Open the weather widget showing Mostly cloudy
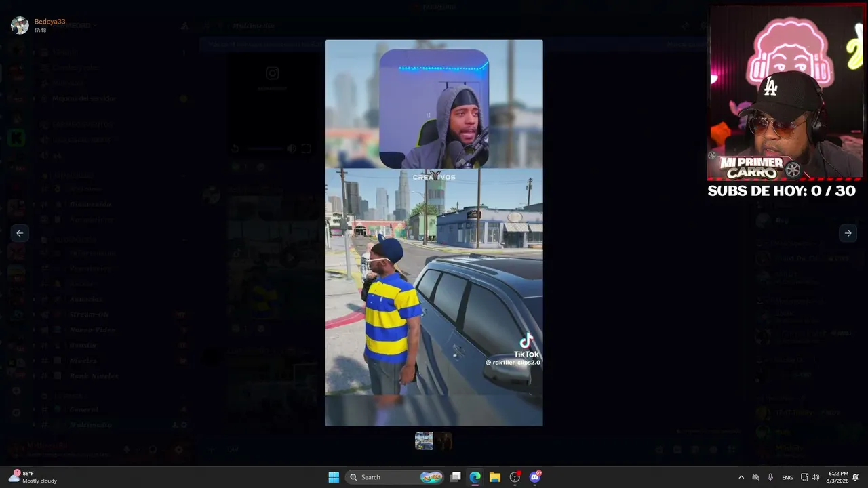The height and width of the screenshot is (488, 868). 34,477
